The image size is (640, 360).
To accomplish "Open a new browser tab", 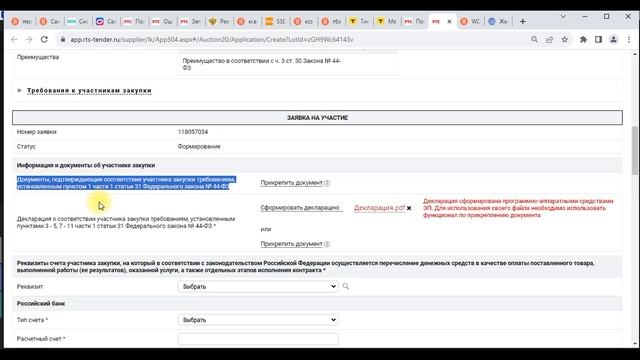I will click(522, 22).
